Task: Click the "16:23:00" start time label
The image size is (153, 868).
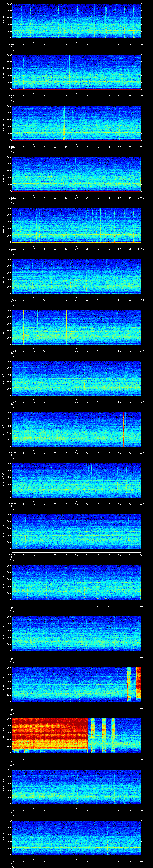Action: 12,402
